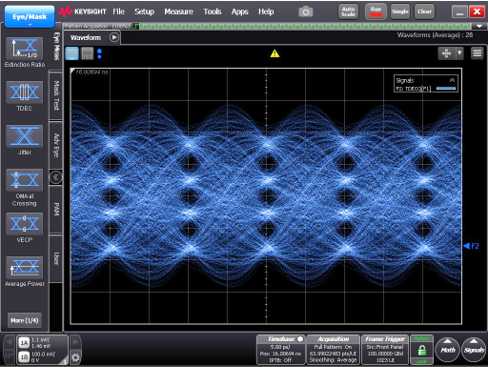The width and height of the screenshot is (488, 367).
Task: Toggle the green pattern lock icon
Action: (422, 350)
